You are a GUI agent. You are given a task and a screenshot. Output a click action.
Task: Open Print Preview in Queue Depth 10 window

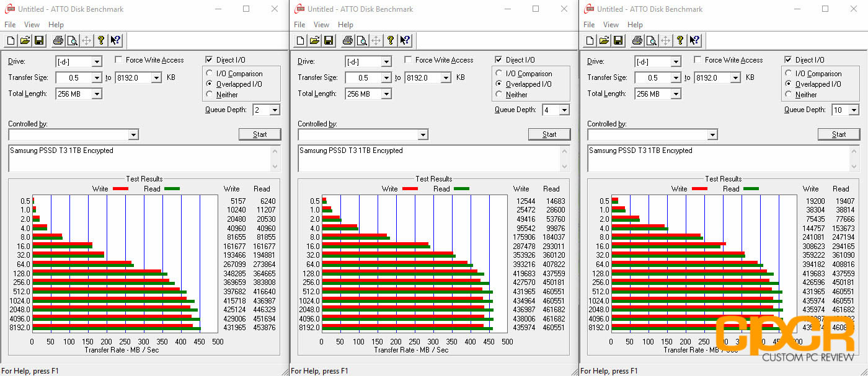(651, 41)
